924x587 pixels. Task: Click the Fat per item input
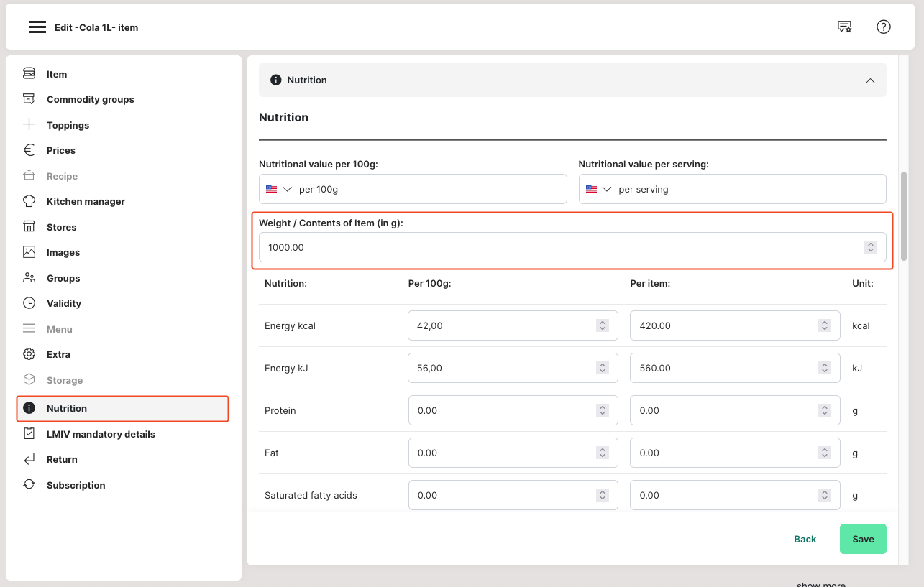(x=735, y=453)
